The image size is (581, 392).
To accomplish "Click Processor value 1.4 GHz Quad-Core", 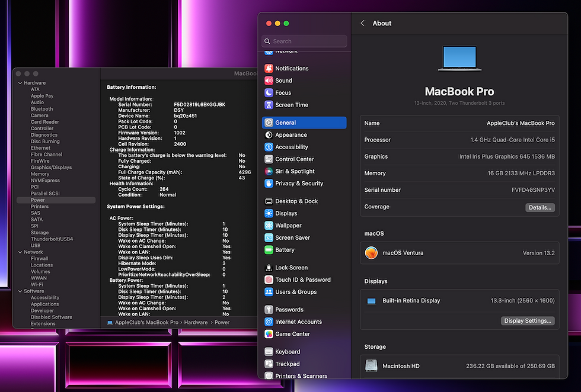I will (x=512, y=140).
